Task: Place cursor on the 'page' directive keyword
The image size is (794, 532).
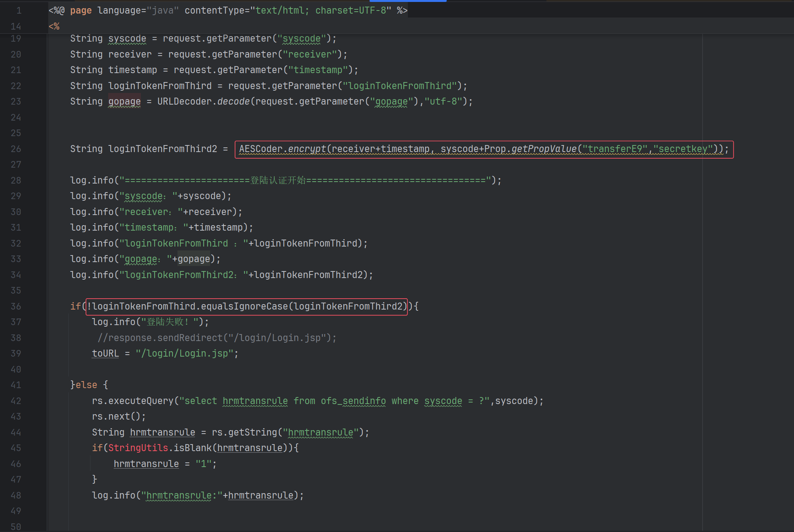Action: point(81,10)
